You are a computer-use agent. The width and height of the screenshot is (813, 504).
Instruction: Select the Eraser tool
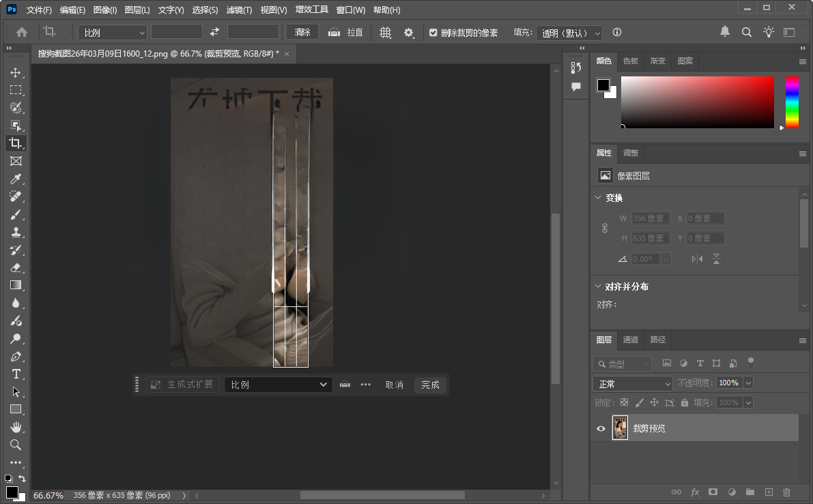16,267
